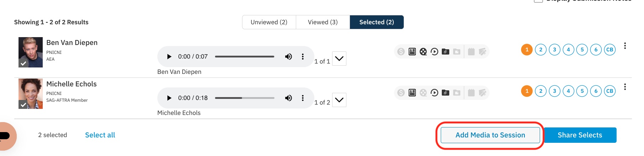Open Ben Van Diepen's resume icon

pyautogui.click(x=412, y=52)
